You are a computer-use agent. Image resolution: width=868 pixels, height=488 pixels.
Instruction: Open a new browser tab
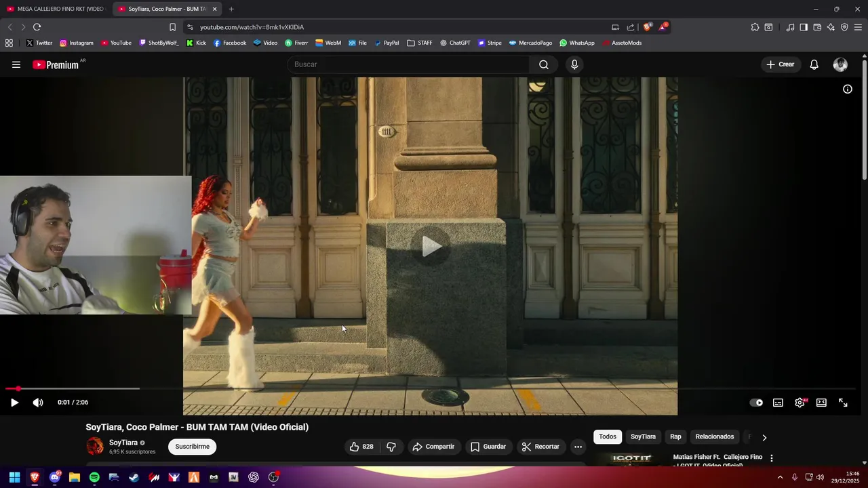point(231,9)
